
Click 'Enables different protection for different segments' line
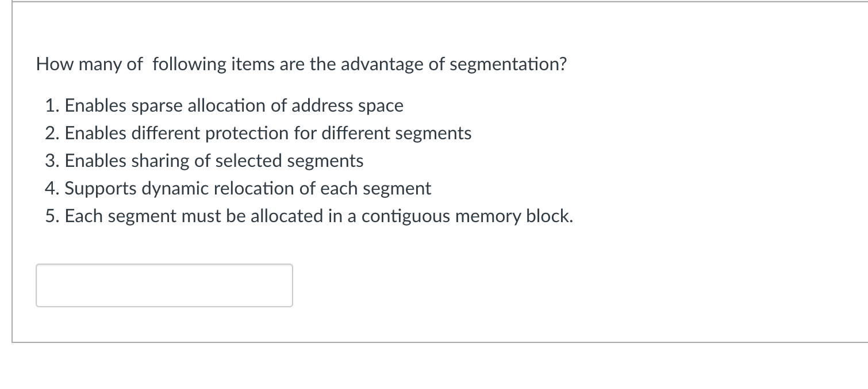coord(268,134)
